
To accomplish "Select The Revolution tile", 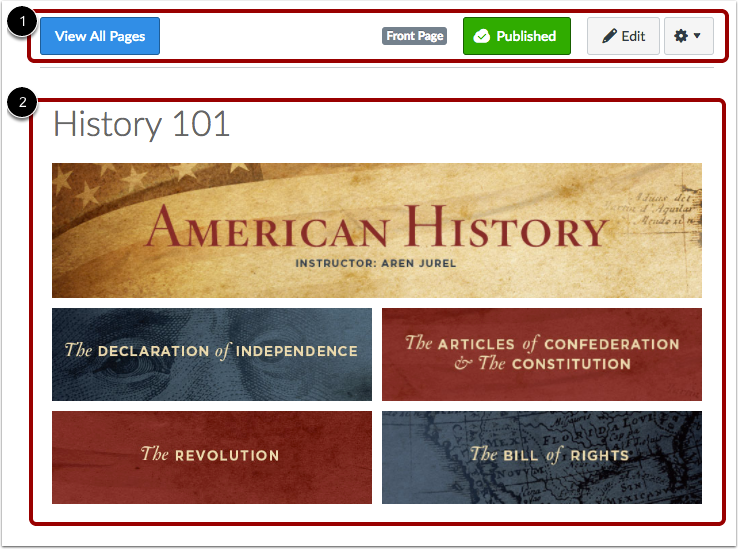I will pos(212,457).
